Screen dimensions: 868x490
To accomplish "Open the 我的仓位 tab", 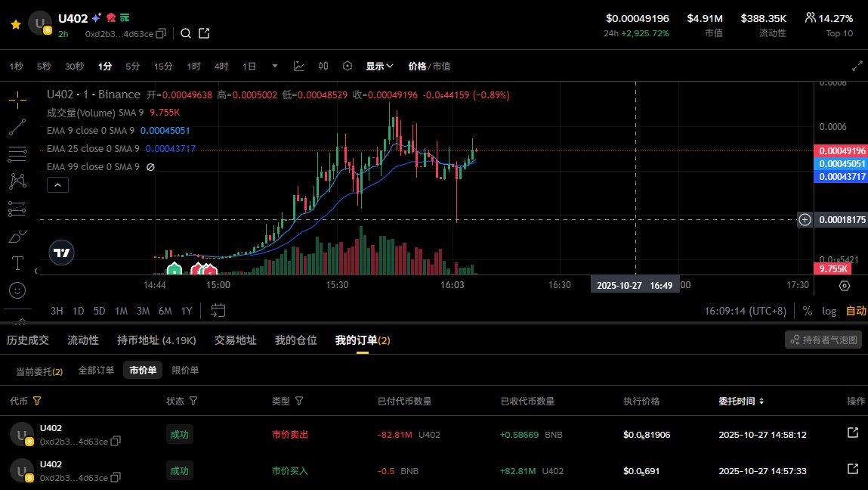I will tap(296, 340).
